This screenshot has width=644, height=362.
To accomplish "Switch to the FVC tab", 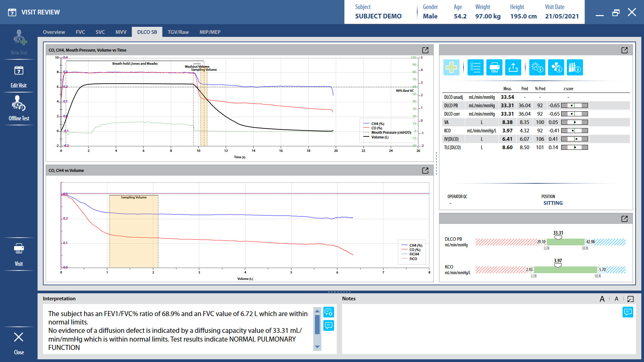I will pos(80,32).
